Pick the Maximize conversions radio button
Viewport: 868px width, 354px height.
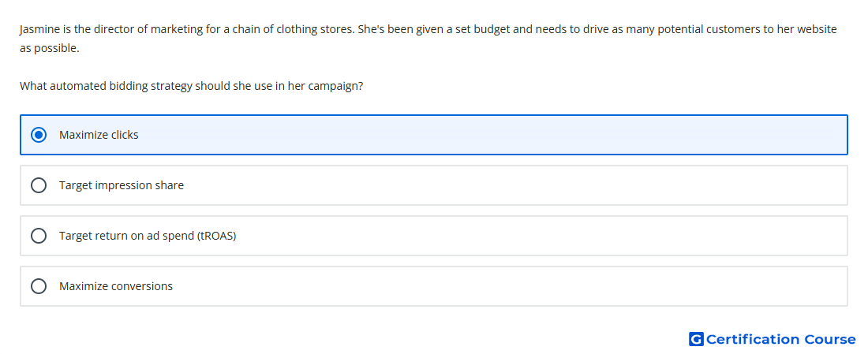(39, 286)
